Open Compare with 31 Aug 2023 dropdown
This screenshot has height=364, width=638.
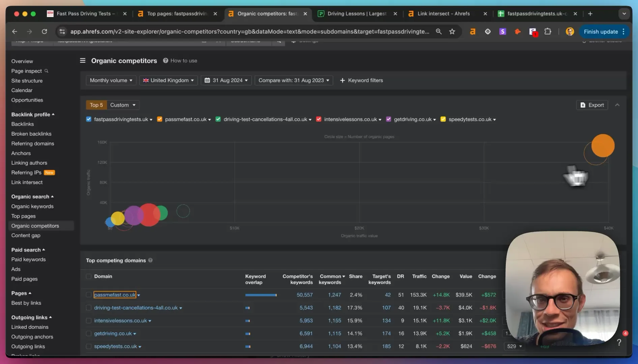[294, 80]
